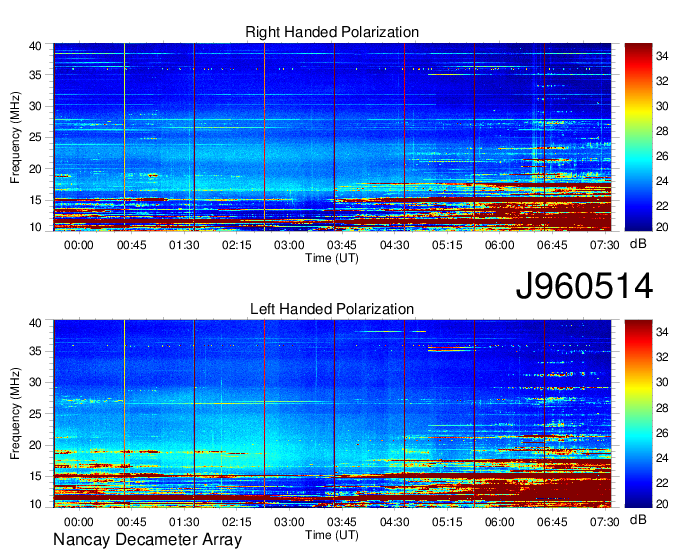Click the 'Left Handed Polarization' plot title

coord(332,309)
